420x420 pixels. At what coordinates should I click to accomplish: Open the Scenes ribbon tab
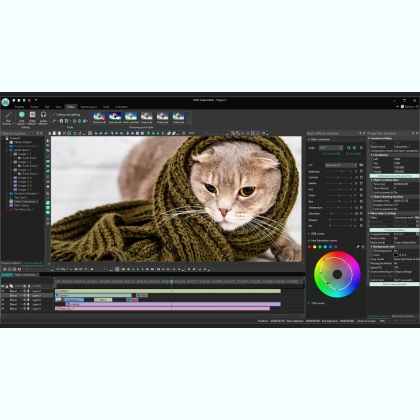pos(34,107)
